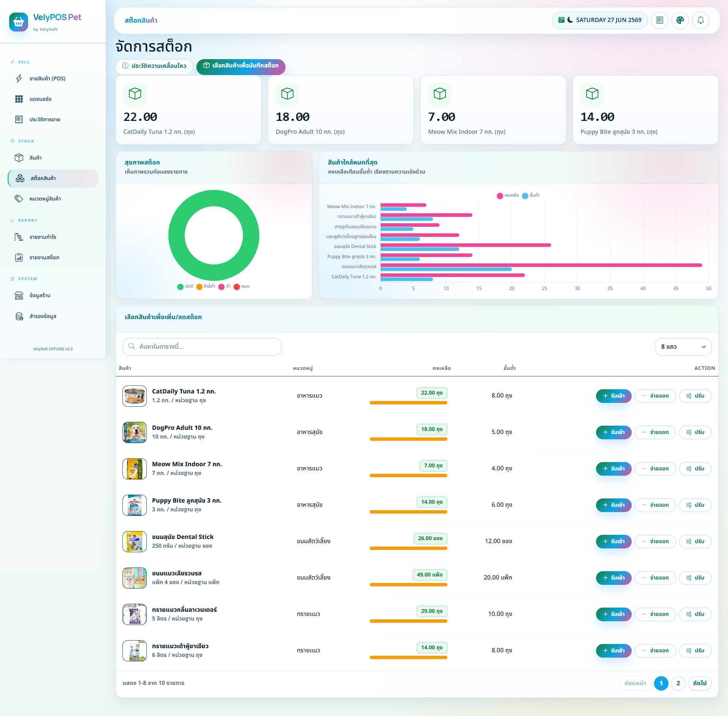This screenshot has width=728, height=716.
Task: Click รับเข้า for CatDaily Tuna 1.2 กก.
Action: tap(613, 396)
